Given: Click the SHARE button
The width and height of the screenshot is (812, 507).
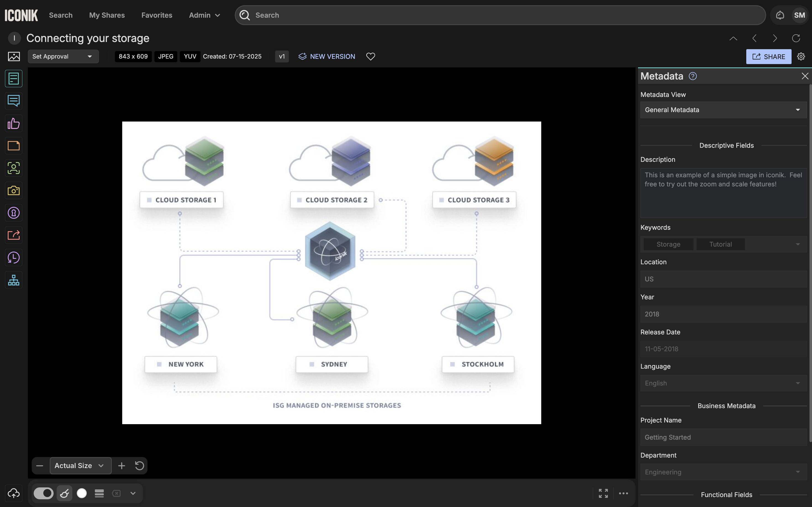Looking at the screenshot, I should click(x=768, y=56).
